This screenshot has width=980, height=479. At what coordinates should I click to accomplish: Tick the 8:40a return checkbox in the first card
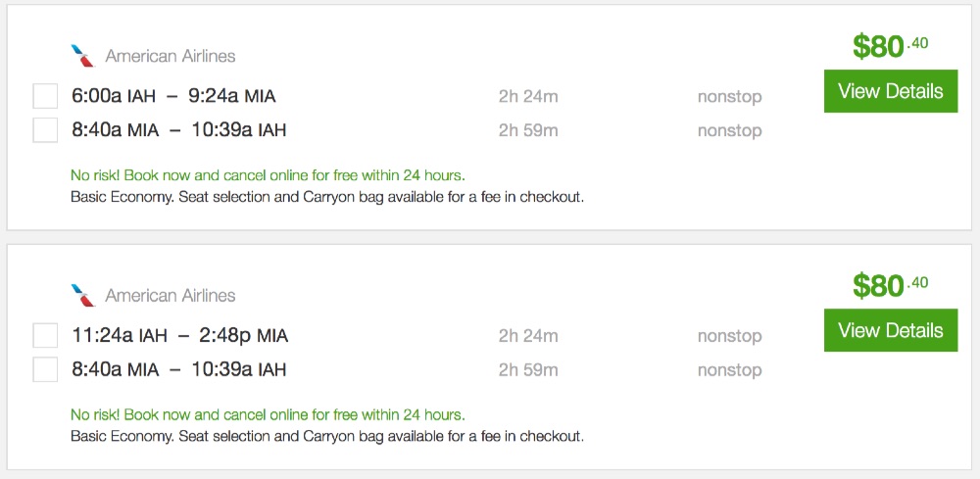(45, 130)
